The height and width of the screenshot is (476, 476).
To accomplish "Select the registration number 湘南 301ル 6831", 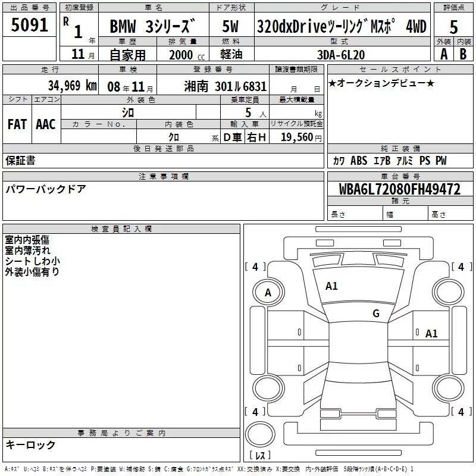I will [226, 86].
